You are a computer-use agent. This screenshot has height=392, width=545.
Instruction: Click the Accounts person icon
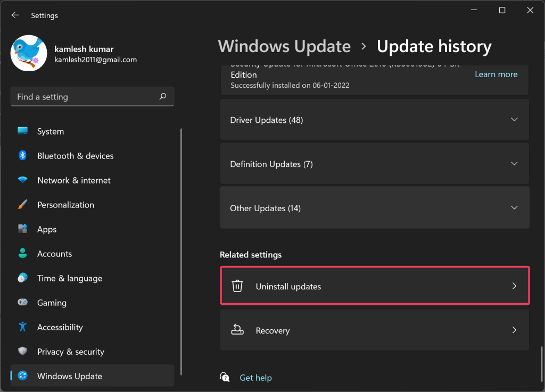22,253
